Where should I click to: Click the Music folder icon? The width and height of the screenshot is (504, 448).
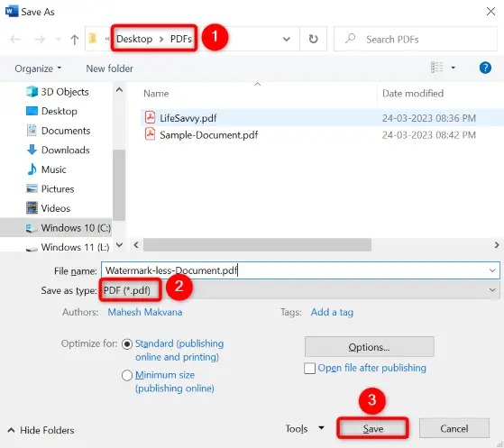(32, 169)
